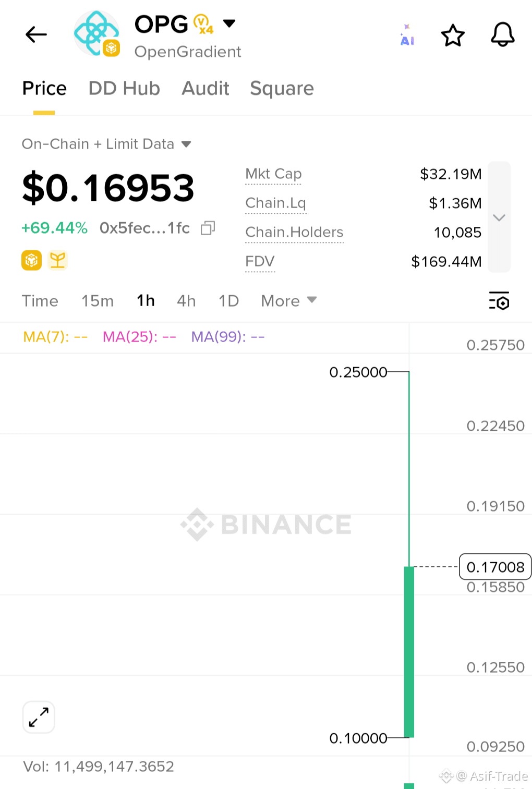Open price alert bell icon
This screenshot has height=789, width=532.
pyautogui.click(x=503, y=35)
